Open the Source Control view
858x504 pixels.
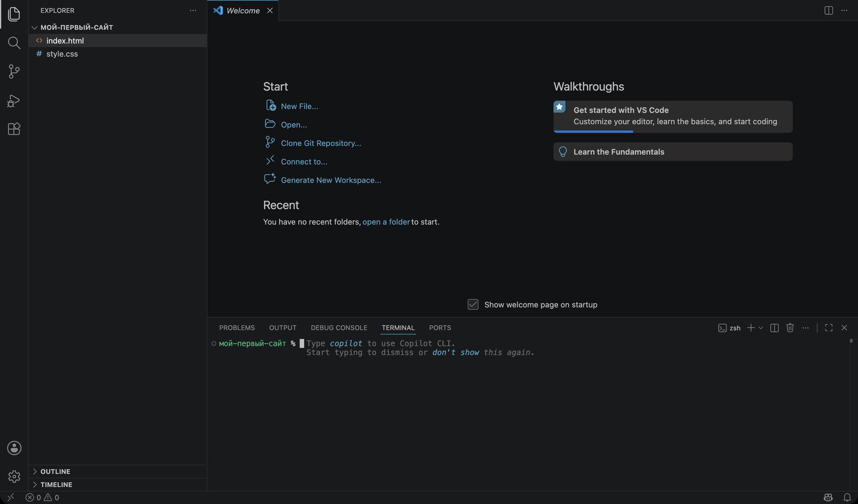14,71
